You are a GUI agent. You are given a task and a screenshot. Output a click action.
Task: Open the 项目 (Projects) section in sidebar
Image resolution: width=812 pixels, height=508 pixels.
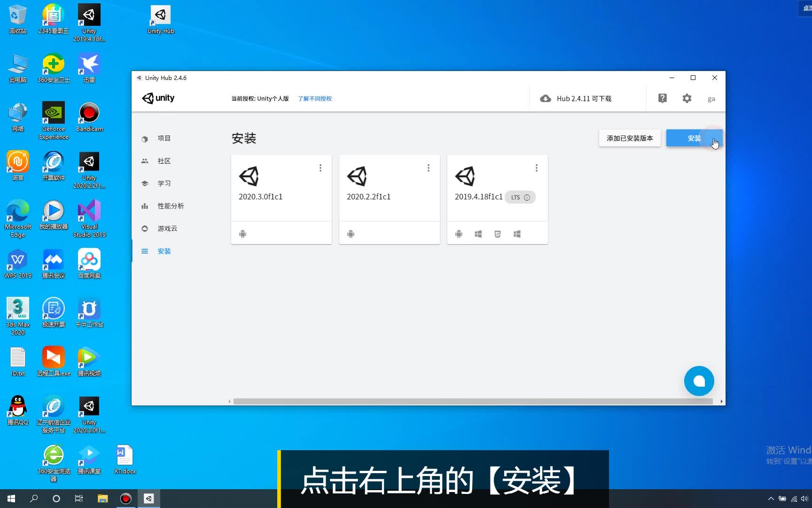(164, 138)
